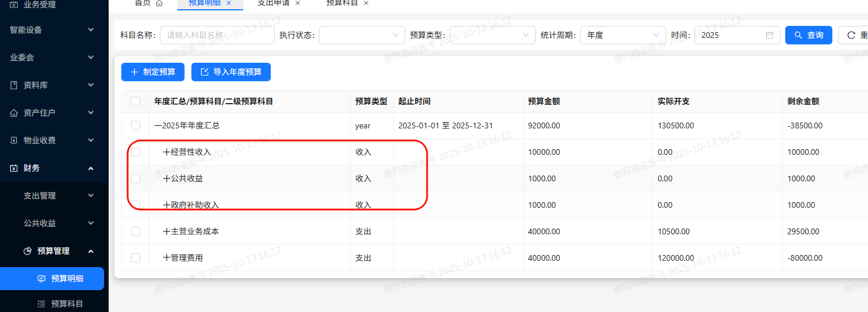
Task: Click the 预算金额 column header
Action: pos(544,101)
